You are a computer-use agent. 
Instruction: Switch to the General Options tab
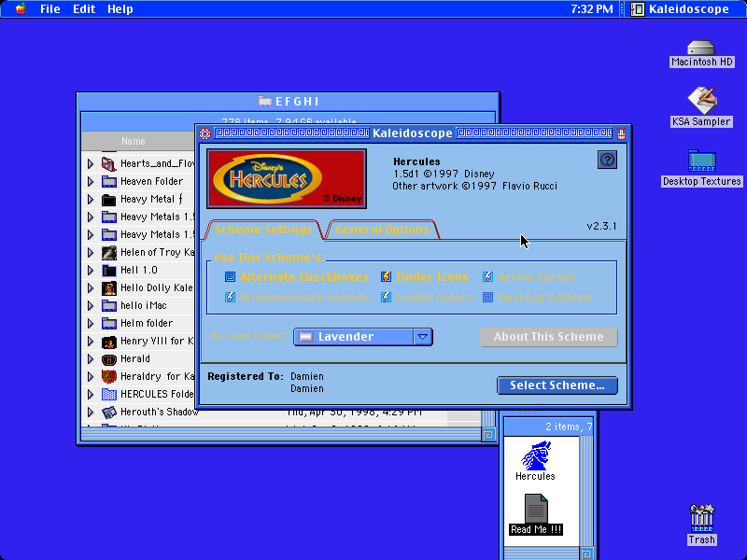[382, 230]
